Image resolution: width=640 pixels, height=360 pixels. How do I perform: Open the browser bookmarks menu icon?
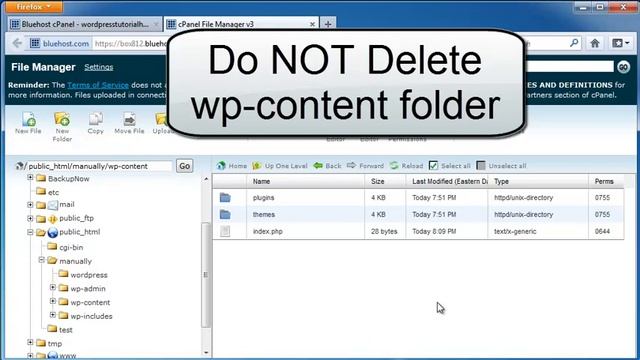620,43
